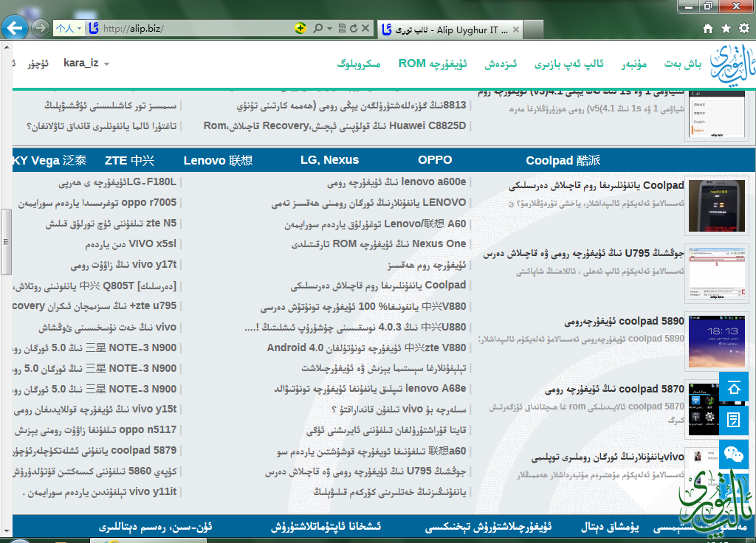Open the browser Tools gear icon
Viewport: 756px width, 543px height.
point(743,29)
